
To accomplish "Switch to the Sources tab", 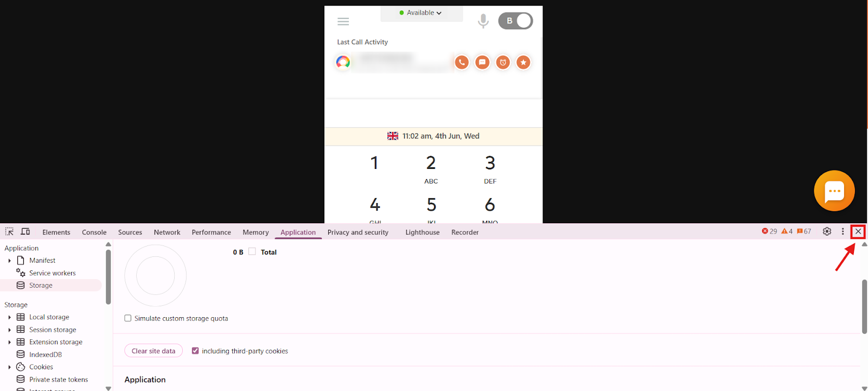I will 130,232.
